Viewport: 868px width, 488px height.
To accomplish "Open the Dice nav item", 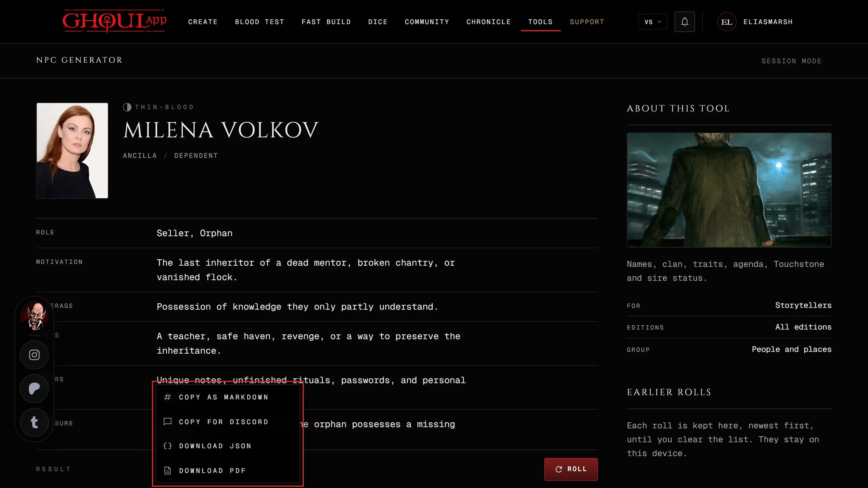I will pyautogui.click(x=378, y=22).
